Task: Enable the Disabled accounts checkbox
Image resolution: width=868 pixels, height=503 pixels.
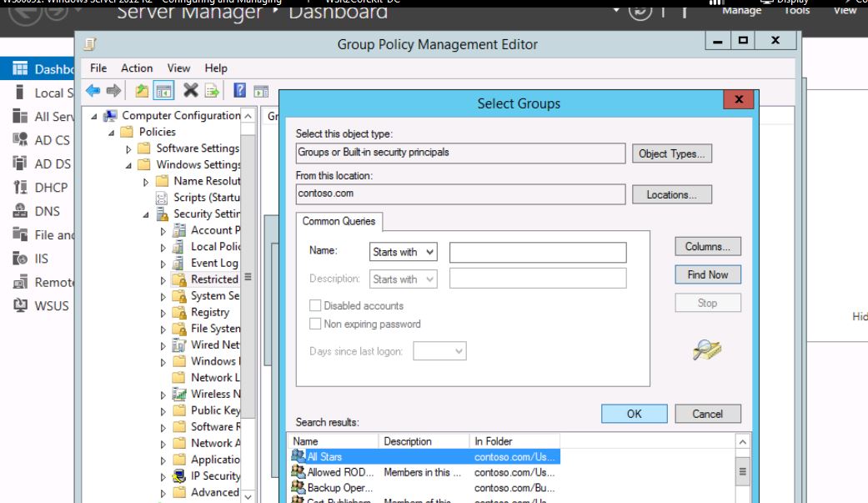Action: pyautogui.click(x=315, y=305)
